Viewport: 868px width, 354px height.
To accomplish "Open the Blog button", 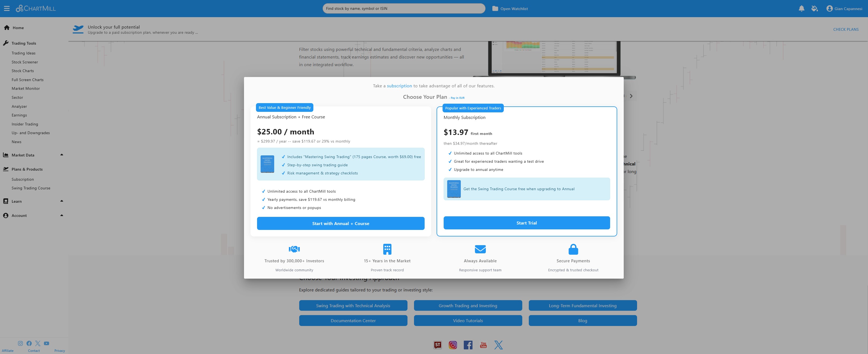I will click(583, 321).
